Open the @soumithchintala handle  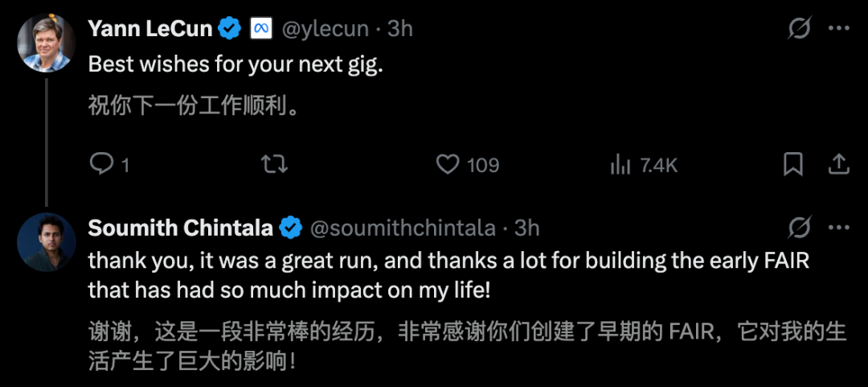click(402, 228)
